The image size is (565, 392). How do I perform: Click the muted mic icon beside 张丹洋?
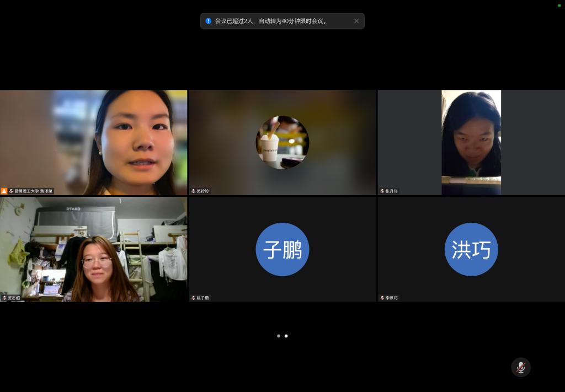point(382,191)
